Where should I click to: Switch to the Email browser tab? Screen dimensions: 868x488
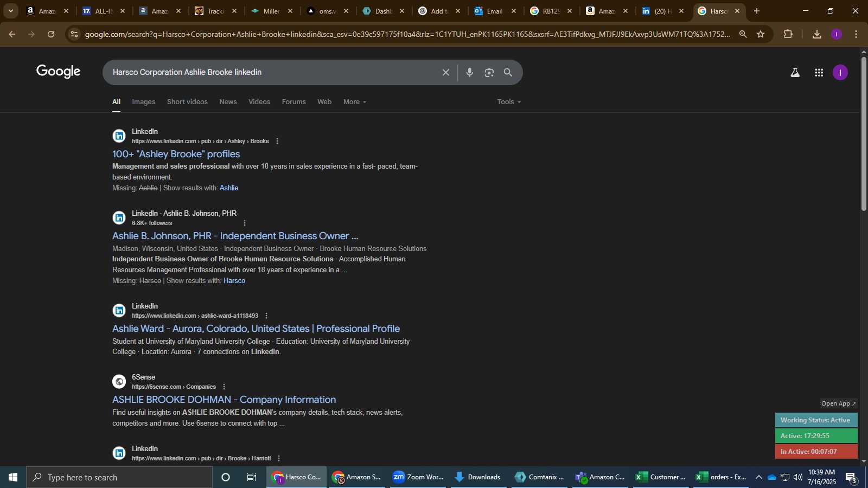tap(495, 11)
